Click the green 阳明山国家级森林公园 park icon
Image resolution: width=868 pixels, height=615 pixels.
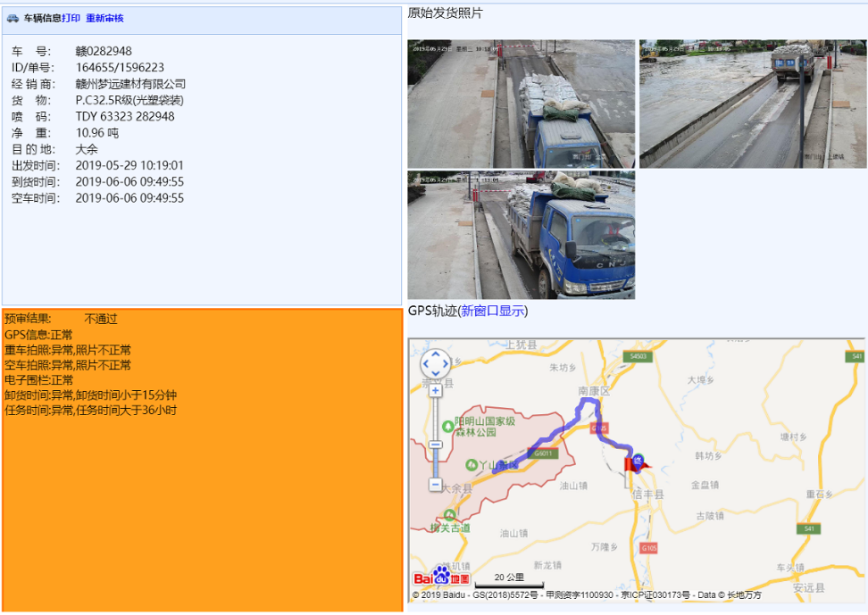tap(448, 427)
